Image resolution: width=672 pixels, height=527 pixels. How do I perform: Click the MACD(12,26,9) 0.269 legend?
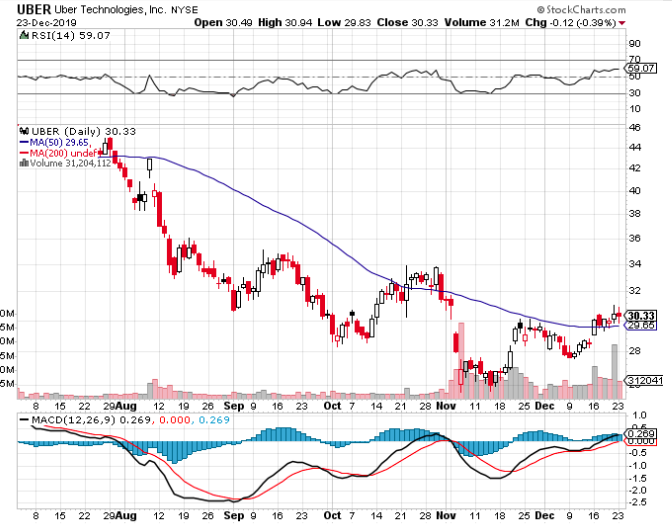click(x=86, y=420)
